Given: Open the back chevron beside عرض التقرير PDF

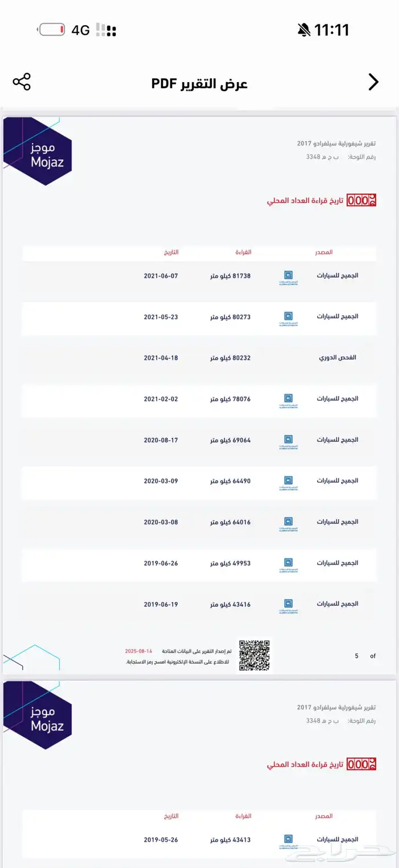Looking at the screenshot, I should [373, 82].
